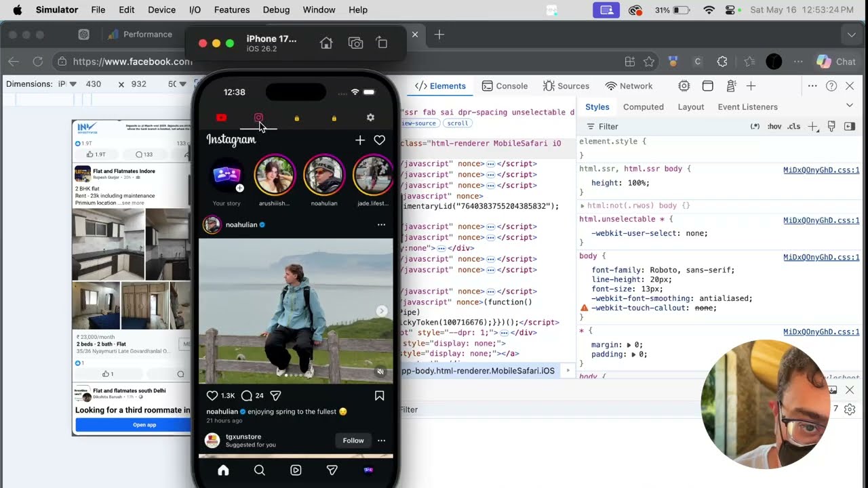This screenshot has height=488, width=868.
Task: Open more options on noahulian's post
Action: tap(381, 225)
